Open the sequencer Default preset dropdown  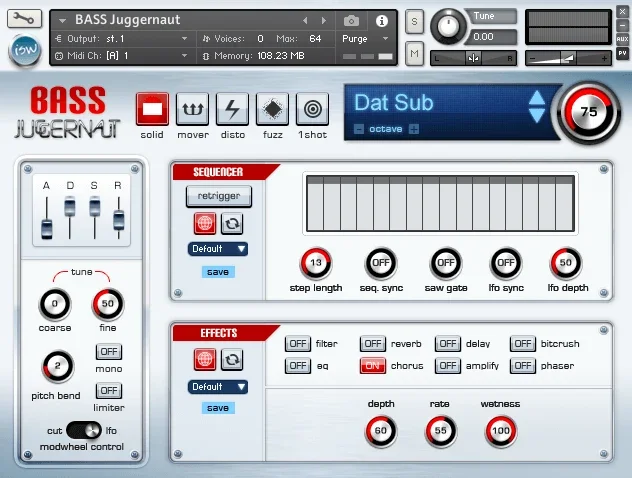click(218, 249)
